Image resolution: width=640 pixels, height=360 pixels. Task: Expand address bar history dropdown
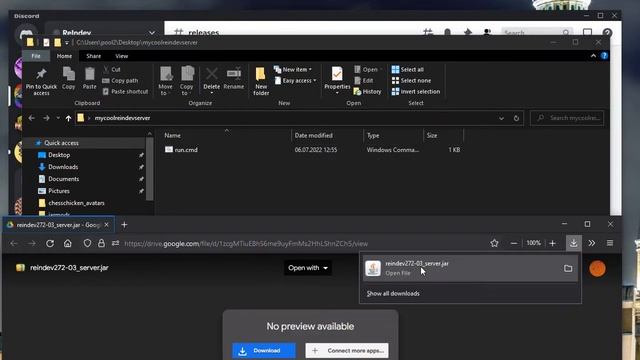point(501,118)
